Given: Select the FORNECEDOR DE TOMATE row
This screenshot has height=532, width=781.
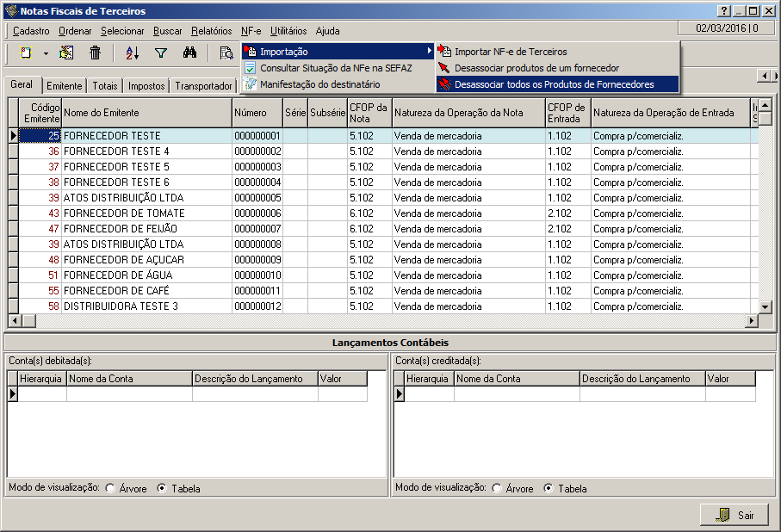Looking at the screenshot, I should click(x=124, y=213).
